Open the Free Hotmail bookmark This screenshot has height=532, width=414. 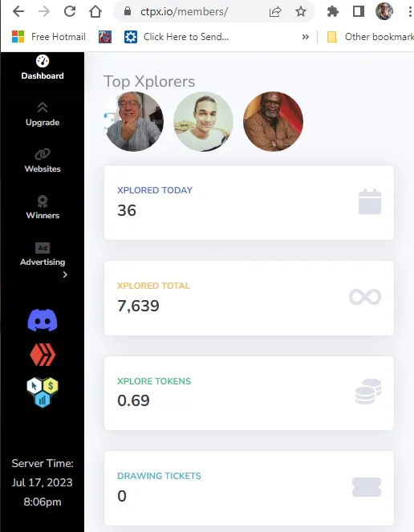(48, 37)
